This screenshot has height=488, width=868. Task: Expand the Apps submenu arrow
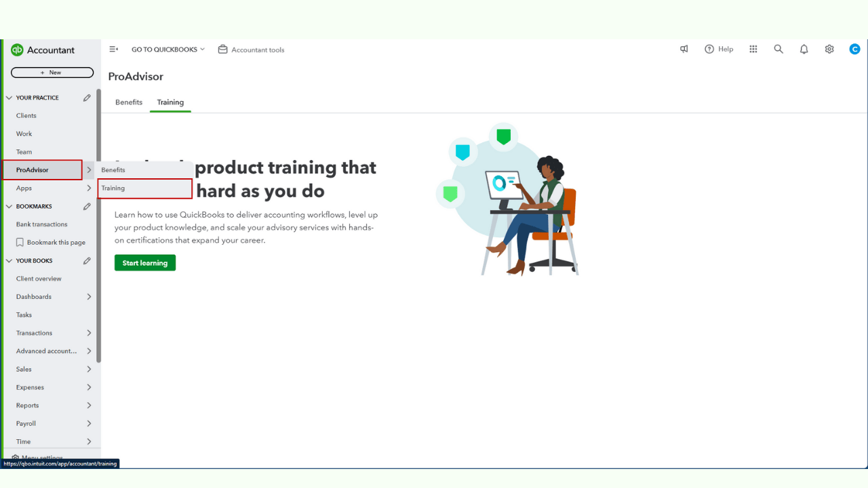click(x=89, y=188)
